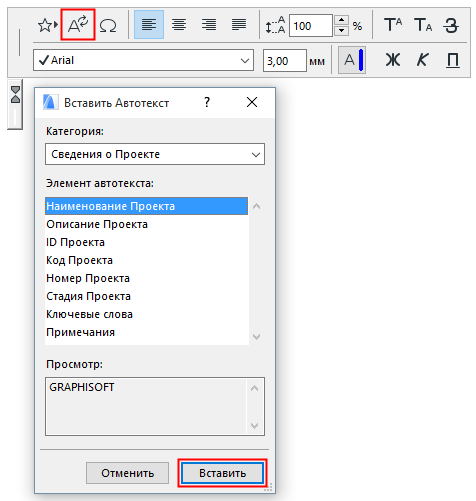The width and height of the screenshot is (476, 501).
Task: Click the Отменить button
Action: coord(127,473)
